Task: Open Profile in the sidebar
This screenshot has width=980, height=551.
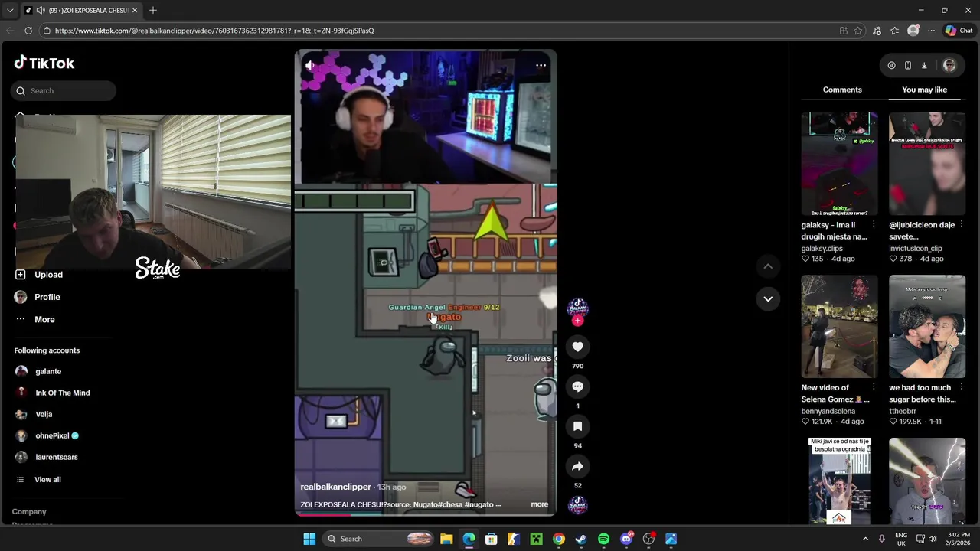Action: point(47,297)
